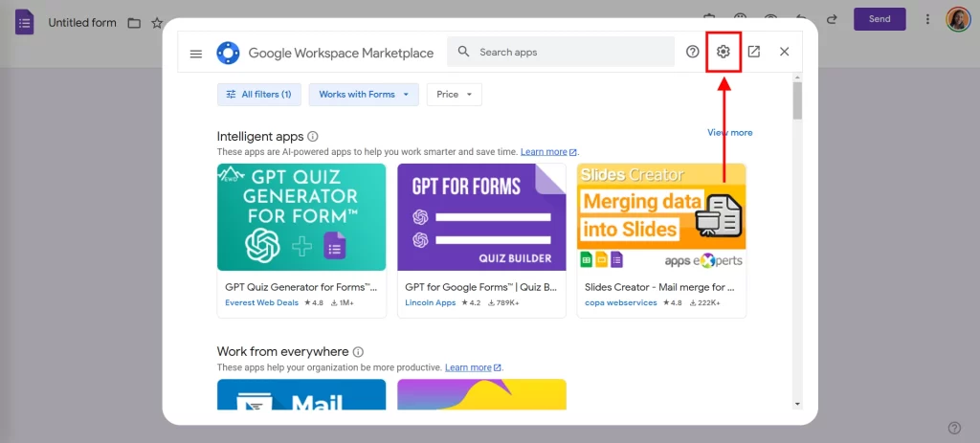Click the 1M+ downloads count
Image resolution: width=980 pixels, height=443 pixels.
coord(343,303)
